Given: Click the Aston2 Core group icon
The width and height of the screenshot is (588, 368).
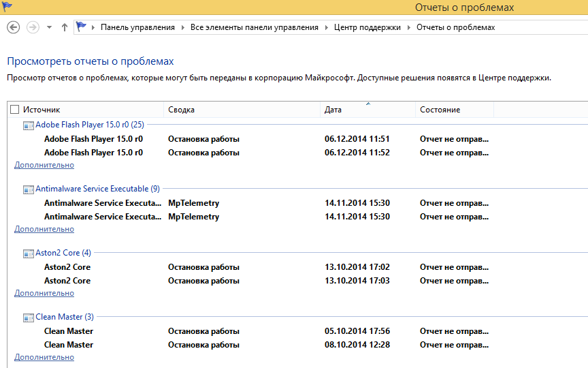Looking at the screenshot, I should [x=29, y=254].
